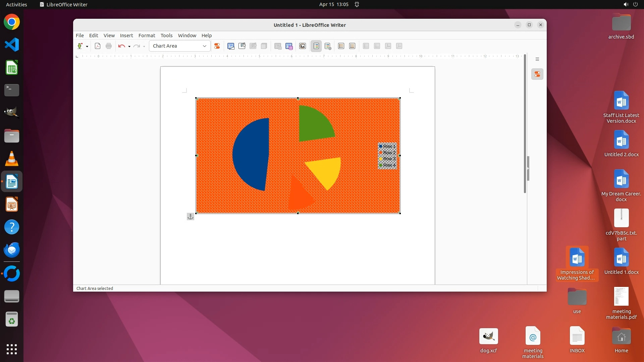Viewport: 644px width, 362px height.
Task: Open the Save button dropdown arrow
Action: (x=87, y=47)
